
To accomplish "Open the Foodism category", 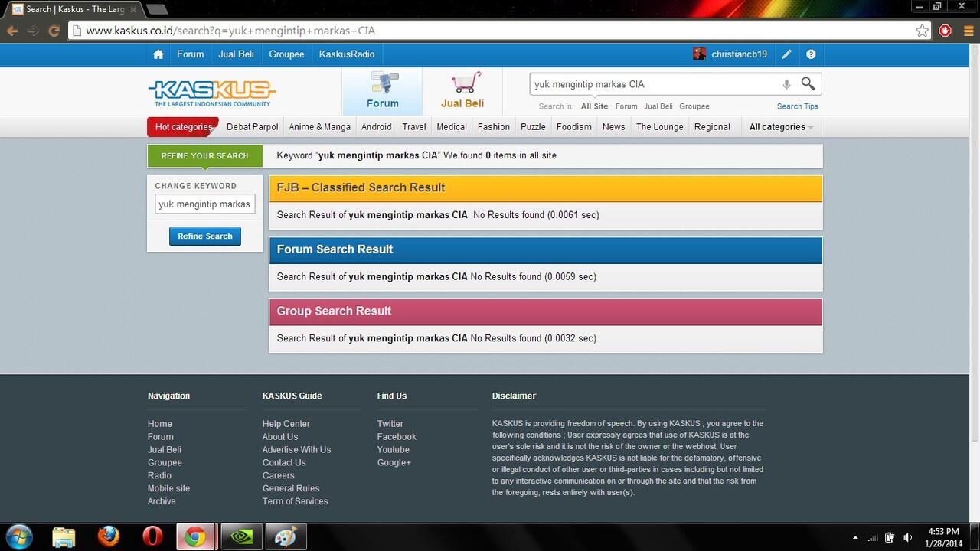I will [x=574, y=127].
